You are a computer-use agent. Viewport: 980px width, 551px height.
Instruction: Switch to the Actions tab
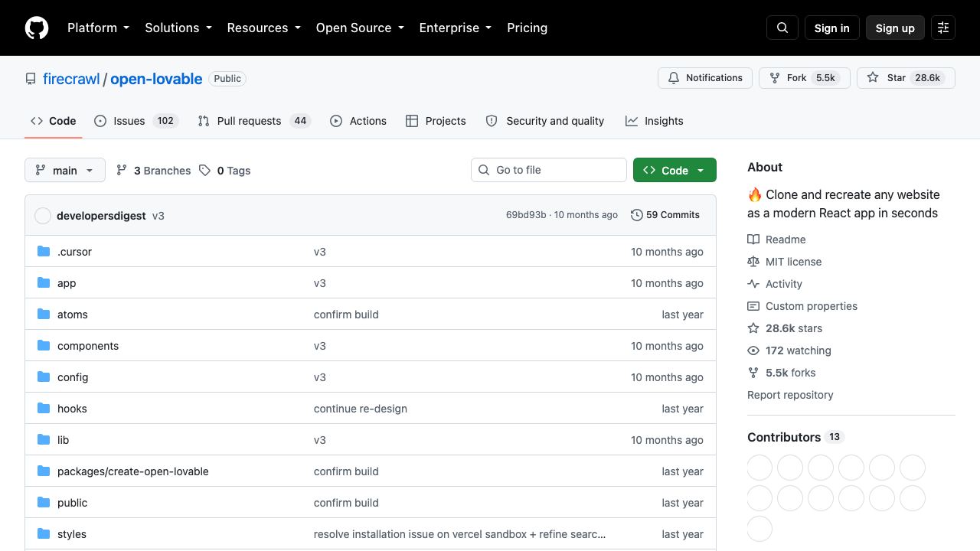tap(358, 121)
